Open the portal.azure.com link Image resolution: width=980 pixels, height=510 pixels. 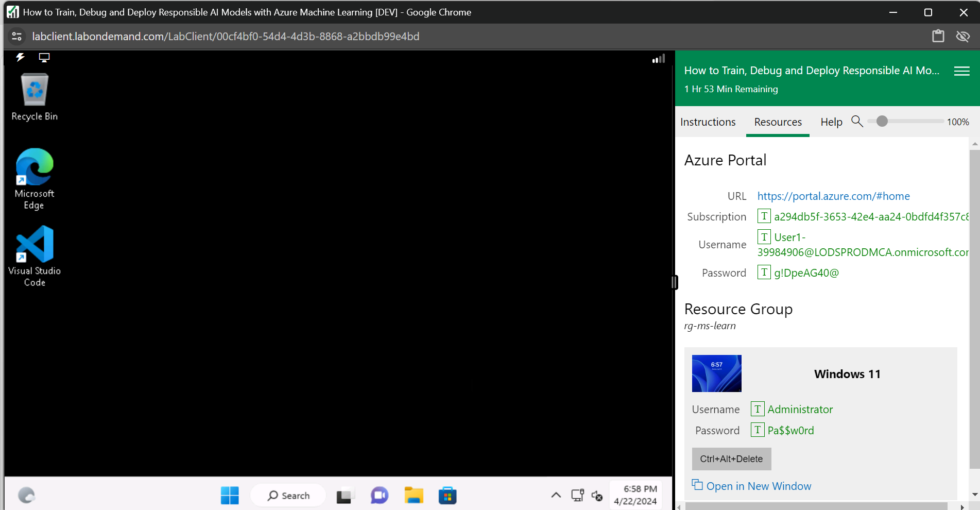click(x=833, y=196)
